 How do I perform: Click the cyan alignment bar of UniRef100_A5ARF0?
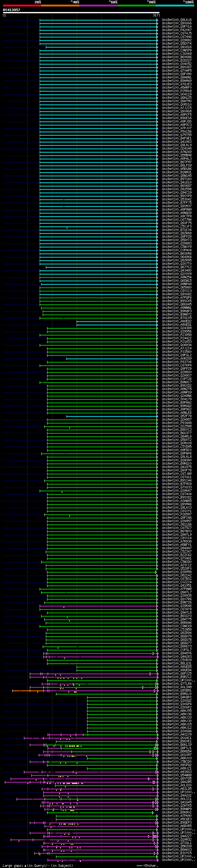[x=99, y=88]
